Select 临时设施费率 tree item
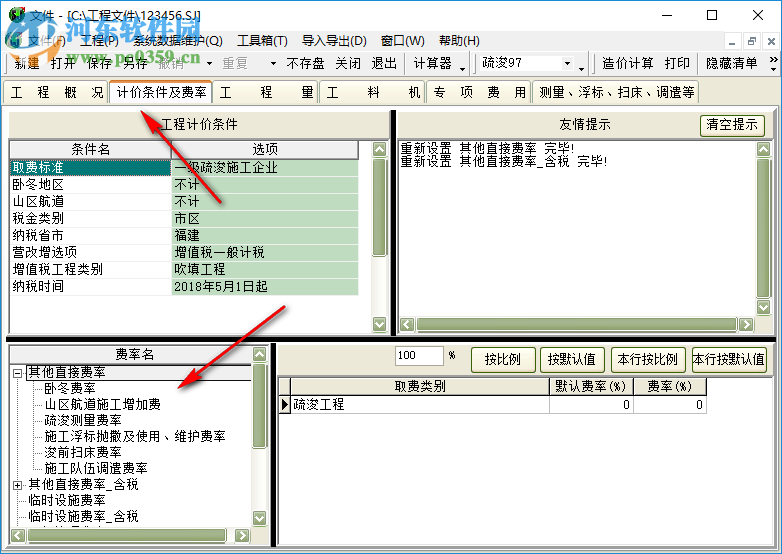Image resolution: width=782 pixels, height=554 pixels. pyautogui.click(x=67, y=500)
